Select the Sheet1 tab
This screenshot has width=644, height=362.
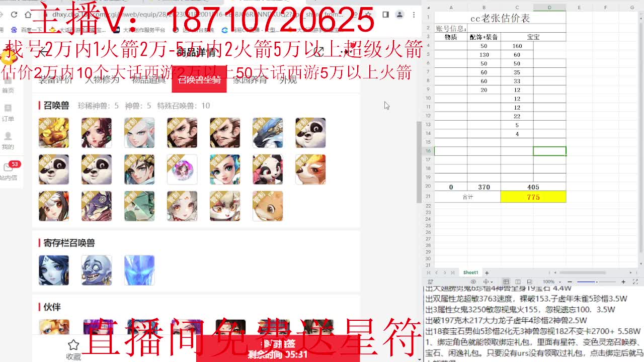point(471,273)
